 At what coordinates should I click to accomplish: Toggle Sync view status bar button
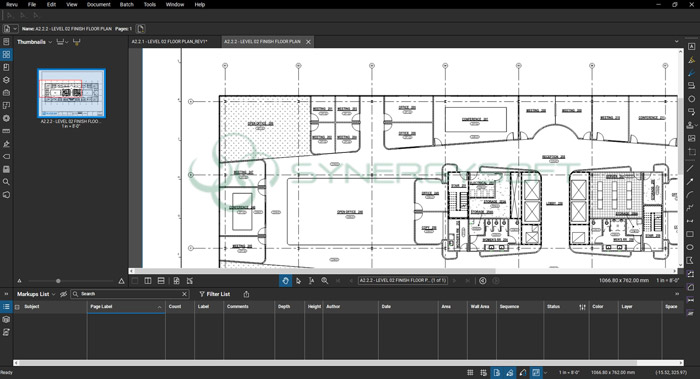536,372
